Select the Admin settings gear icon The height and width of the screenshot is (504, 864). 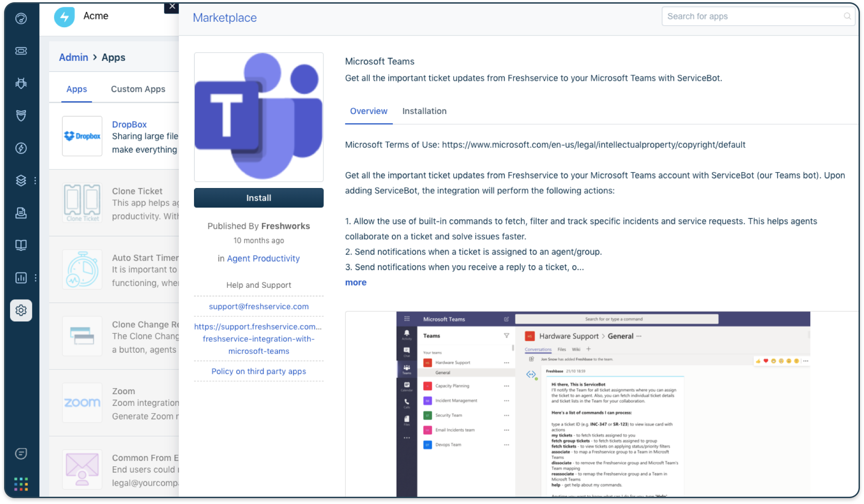[x=21, y=310]
